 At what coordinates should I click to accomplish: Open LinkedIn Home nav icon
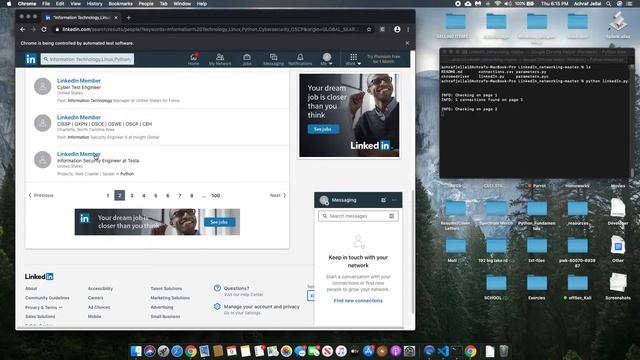(x=193, y=59)
